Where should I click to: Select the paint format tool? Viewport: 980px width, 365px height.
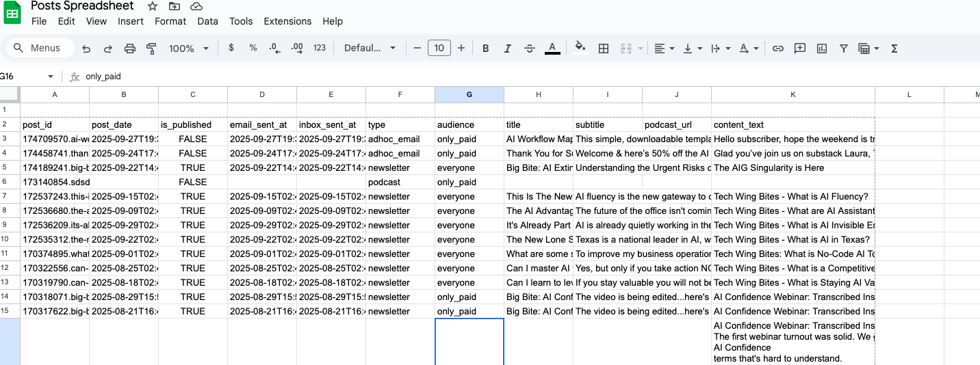tap(152, 49)
